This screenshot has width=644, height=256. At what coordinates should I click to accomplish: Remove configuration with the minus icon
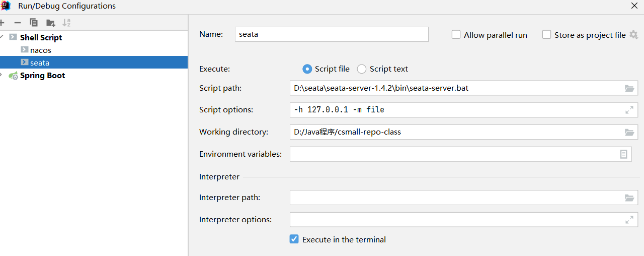coord(18,23)
